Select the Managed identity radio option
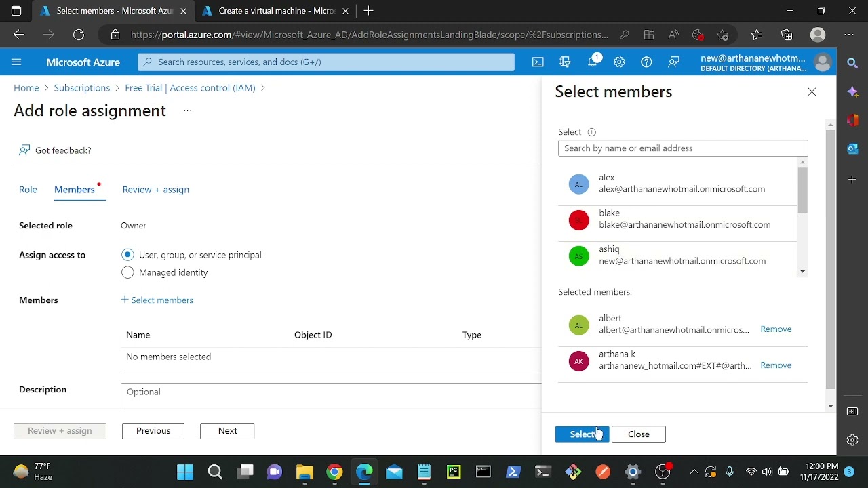Screen dimensions: 868x488 pyautogui.click(x=127, y=272)
